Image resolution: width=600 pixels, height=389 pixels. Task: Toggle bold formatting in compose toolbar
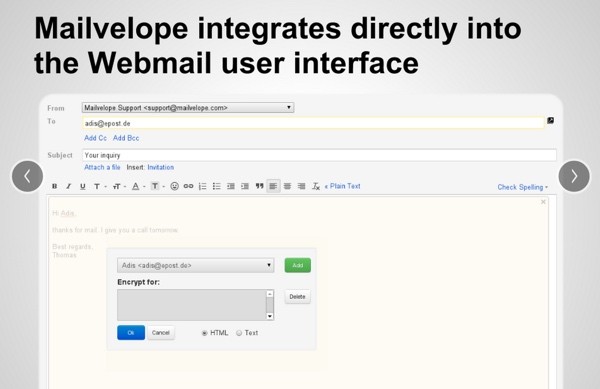click(54, 186)
